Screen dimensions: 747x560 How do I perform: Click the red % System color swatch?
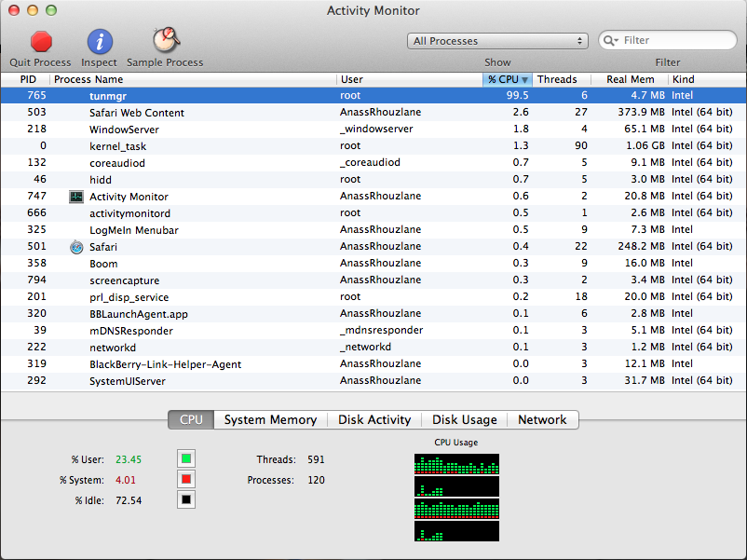coord(186,479)
